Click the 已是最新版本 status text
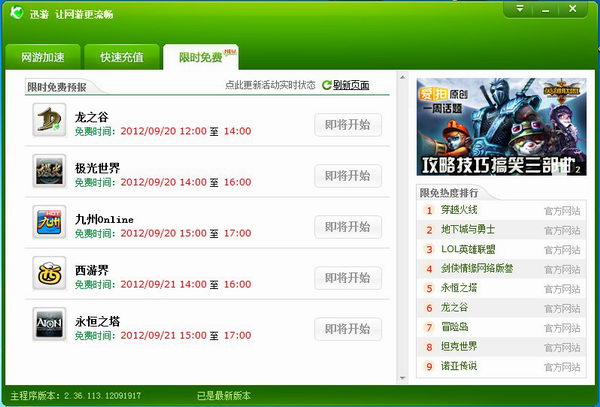The width and height of the screenshot is (600, 407). coord(224,396)
